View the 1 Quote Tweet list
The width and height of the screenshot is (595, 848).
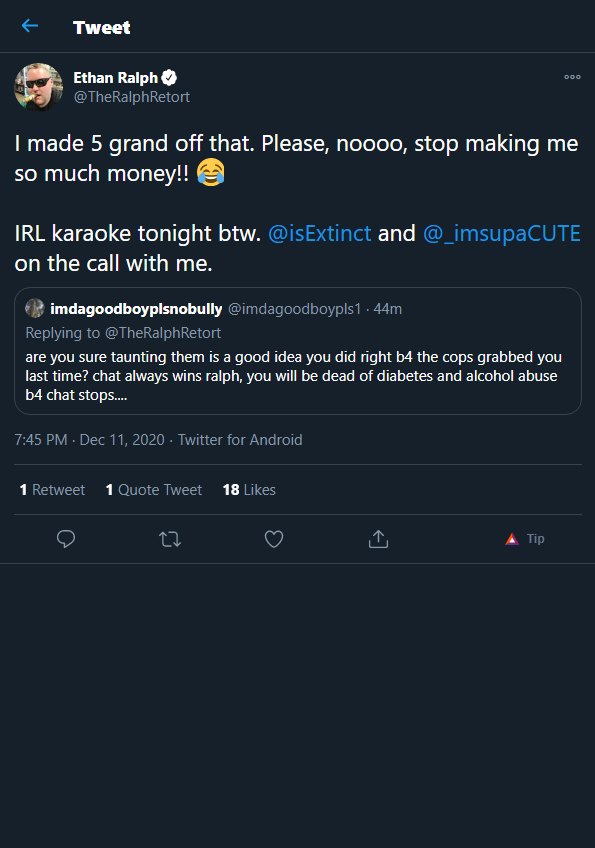pos(154,490)
